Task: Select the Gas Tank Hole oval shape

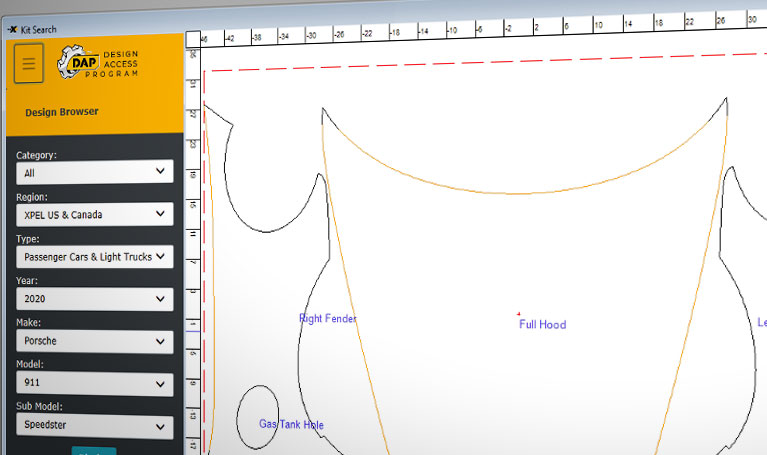Action: (x=258, y=417)
